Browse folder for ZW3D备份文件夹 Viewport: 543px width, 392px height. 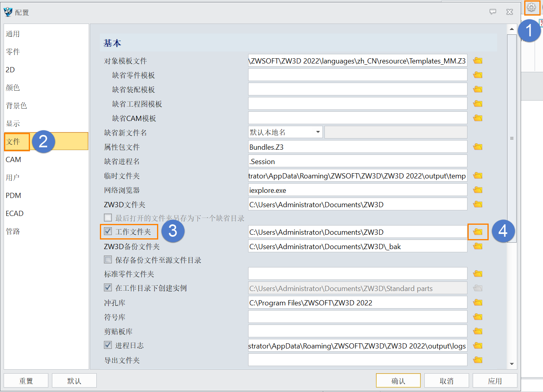(x=478, y=246)
